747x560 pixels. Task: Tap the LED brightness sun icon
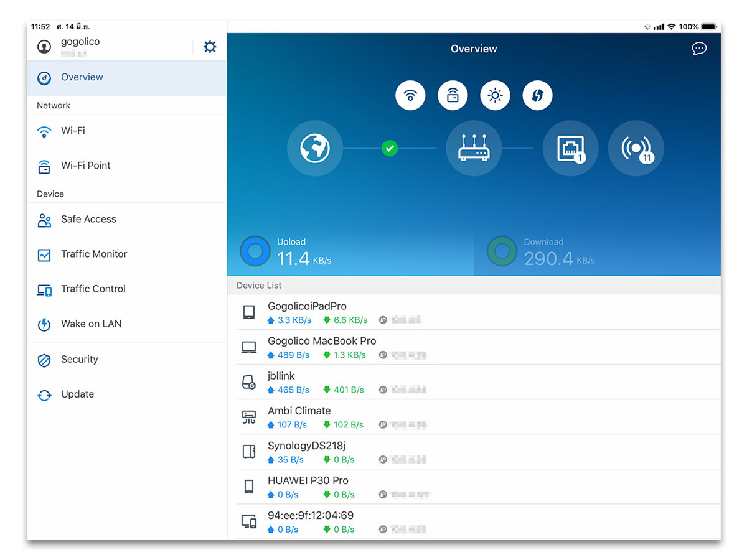click(x=495, y=96)
